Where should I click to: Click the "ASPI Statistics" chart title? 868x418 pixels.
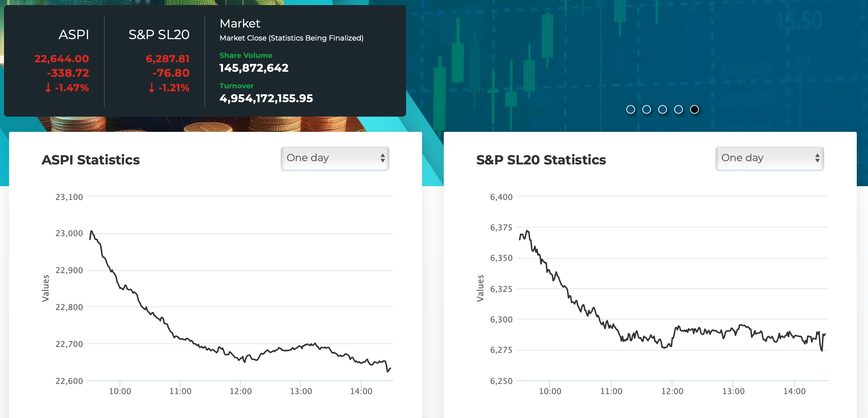(91, 160)
